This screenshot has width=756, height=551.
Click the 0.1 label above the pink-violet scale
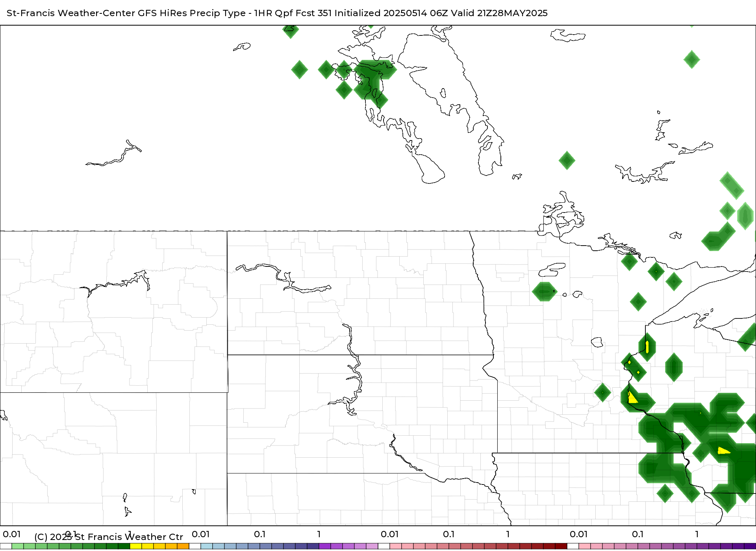(x=638, y=534)
